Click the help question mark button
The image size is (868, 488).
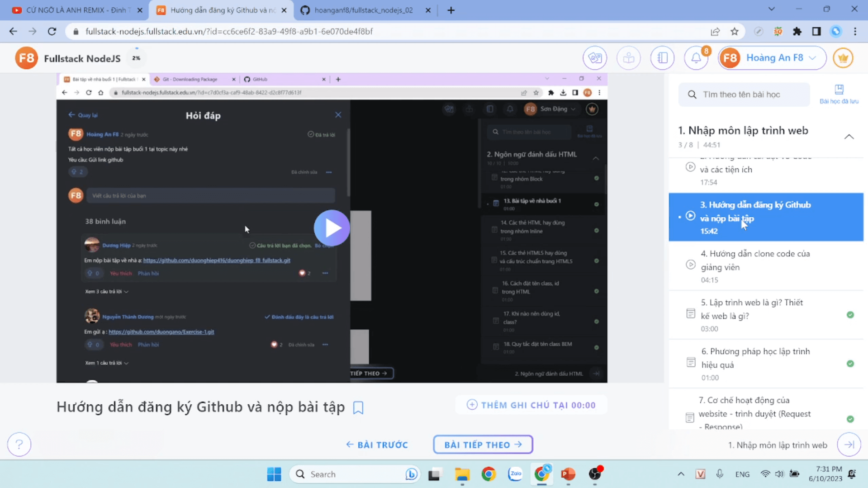pos(19,445)
